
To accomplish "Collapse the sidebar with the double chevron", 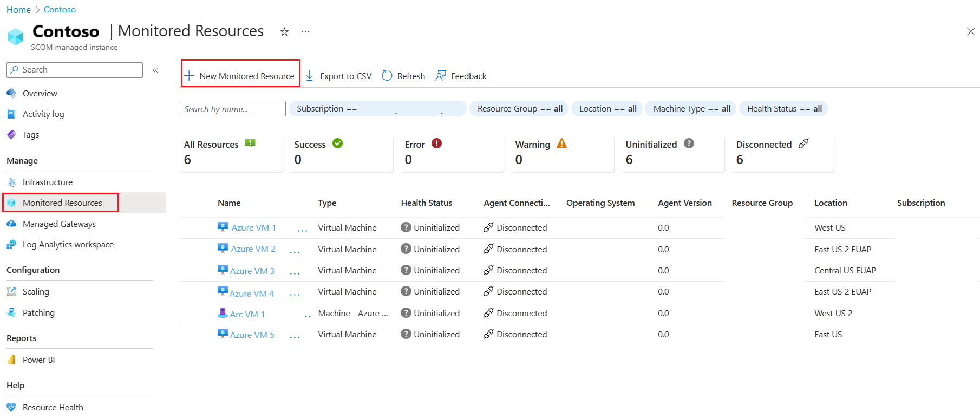I will click(x=155, y=70).
